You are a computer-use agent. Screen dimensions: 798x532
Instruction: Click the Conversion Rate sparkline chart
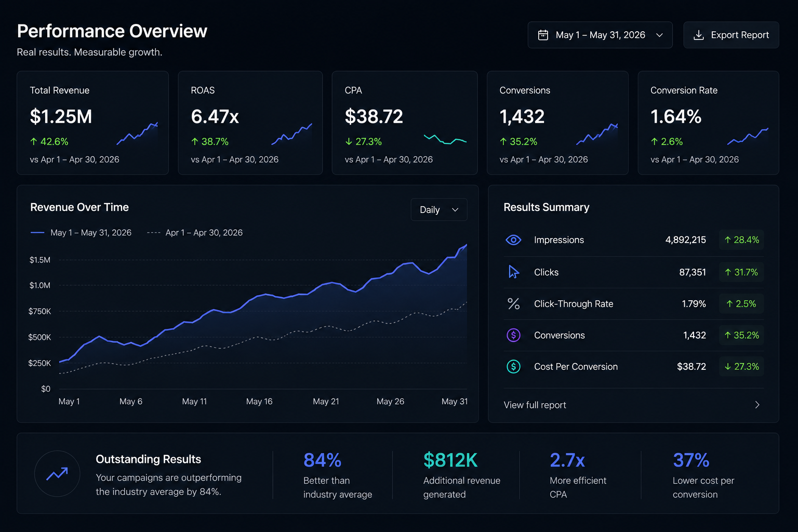[748, 136]
